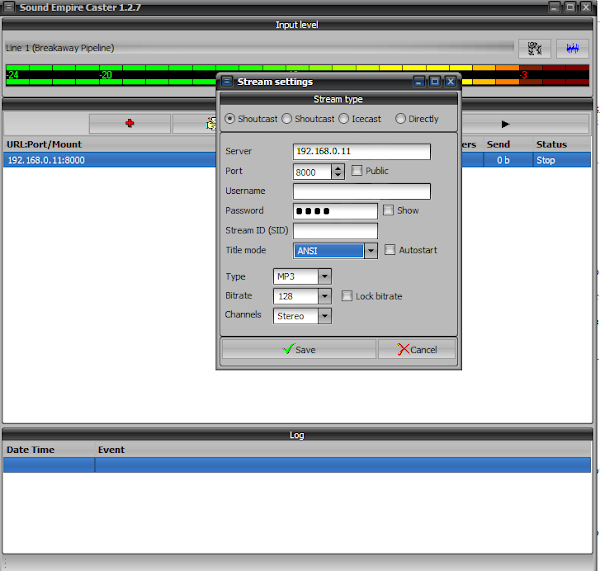
Task: Click the Send column header
Action: pos(498,144)
